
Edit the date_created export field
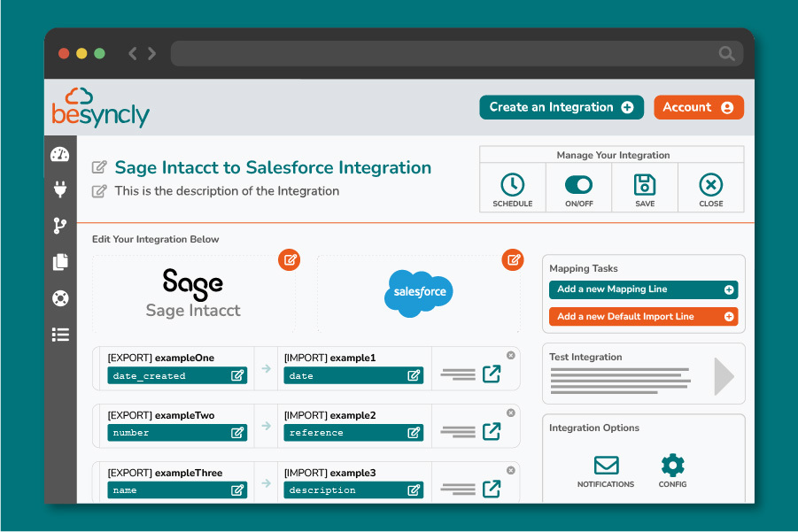point(237,375)
